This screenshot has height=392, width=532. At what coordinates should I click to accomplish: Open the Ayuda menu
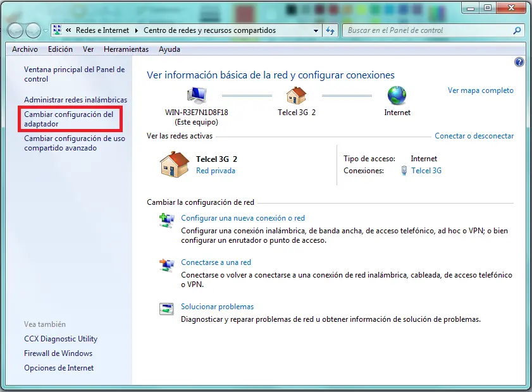point(170,49)
